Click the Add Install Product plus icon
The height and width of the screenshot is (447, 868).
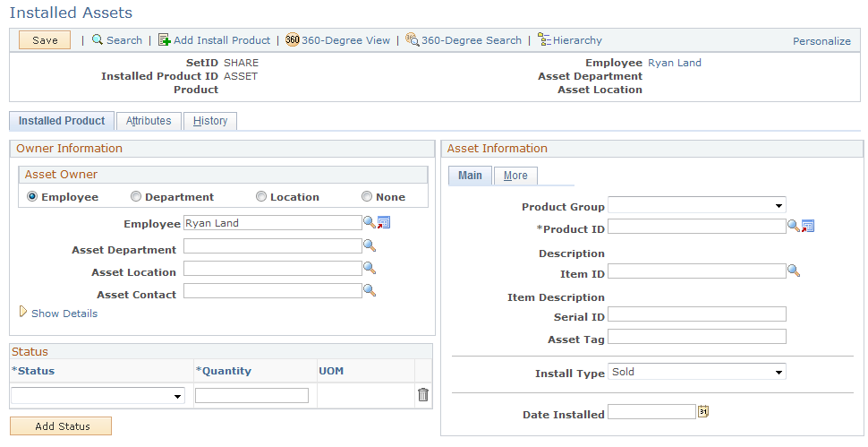click(165, 40)
